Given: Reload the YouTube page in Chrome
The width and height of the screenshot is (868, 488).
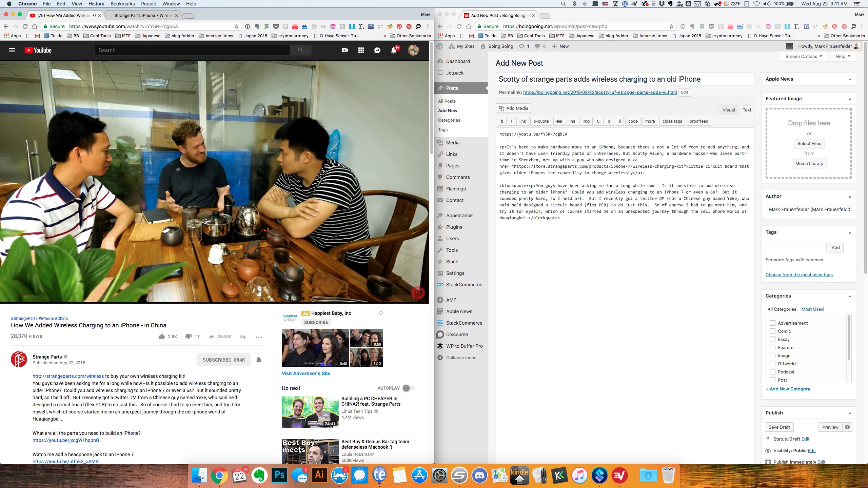Looking at the screenshot, I should (x=25, y=26).
